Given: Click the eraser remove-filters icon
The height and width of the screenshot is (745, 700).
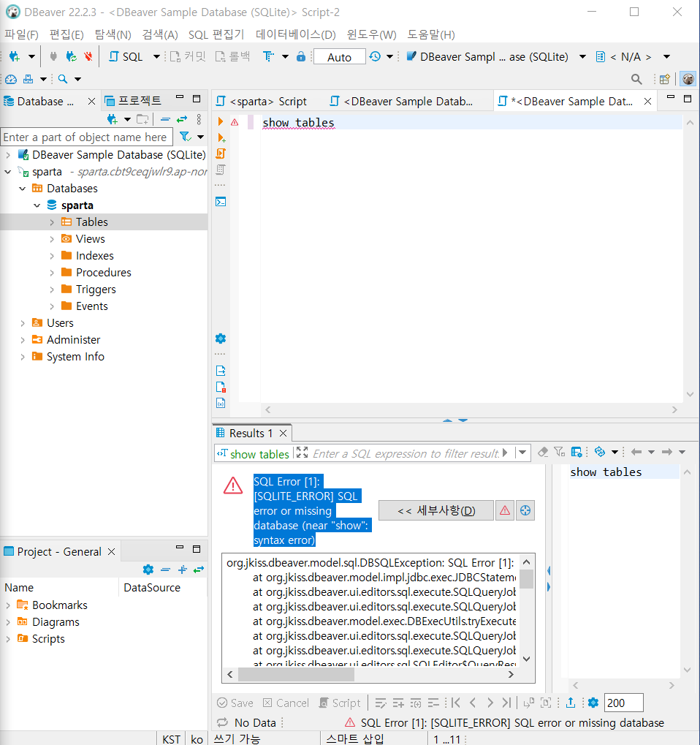Looking at the screenshot, I should point(543,452).
